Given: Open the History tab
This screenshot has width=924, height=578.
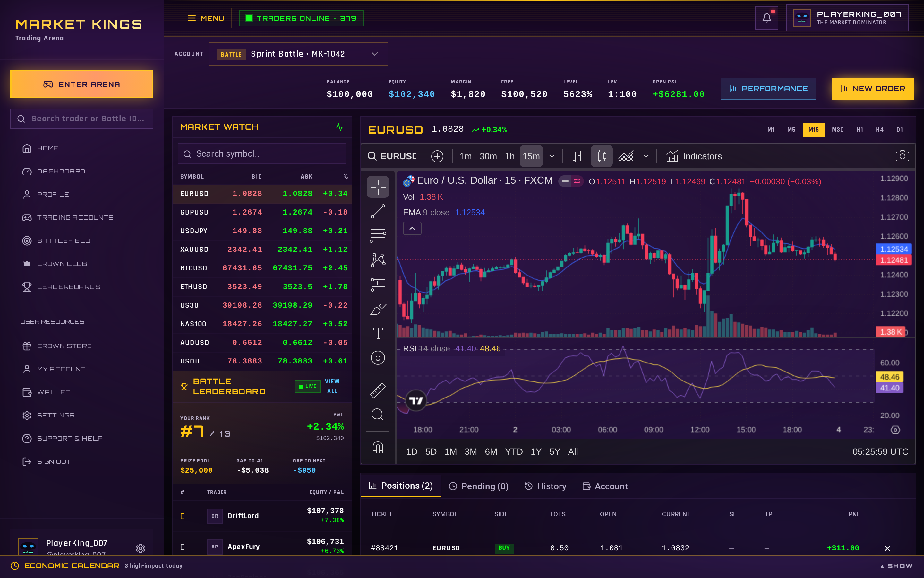Looking at the screenshot, I should click(x=545, y=486).
